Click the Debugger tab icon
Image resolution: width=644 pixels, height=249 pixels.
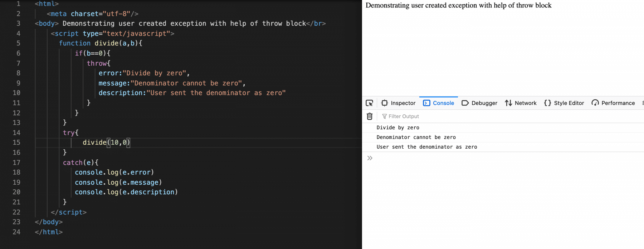tap(465, 103)
